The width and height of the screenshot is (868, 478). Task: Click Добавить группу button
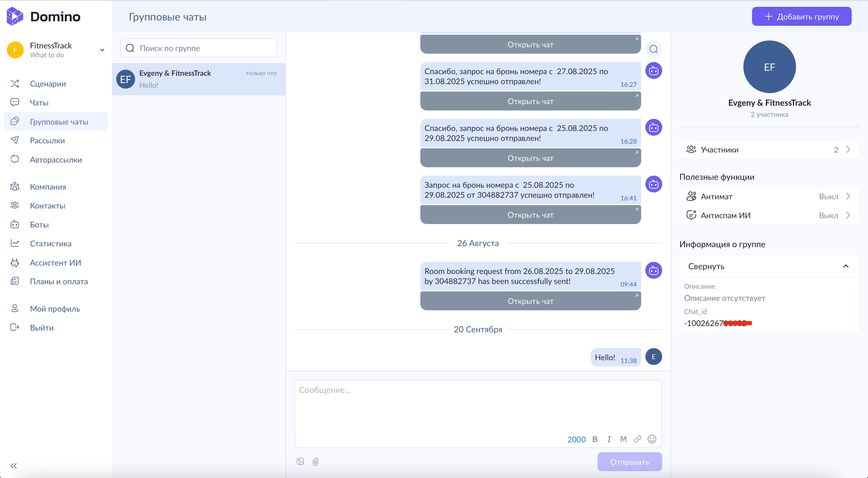pyautogui.click(x=801, y=17)
